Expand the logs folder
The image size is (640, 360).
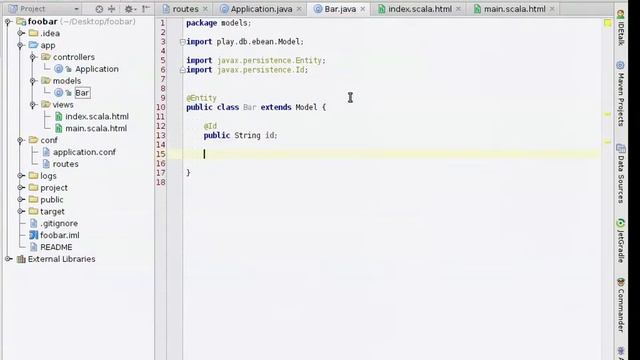coord(20,176)
